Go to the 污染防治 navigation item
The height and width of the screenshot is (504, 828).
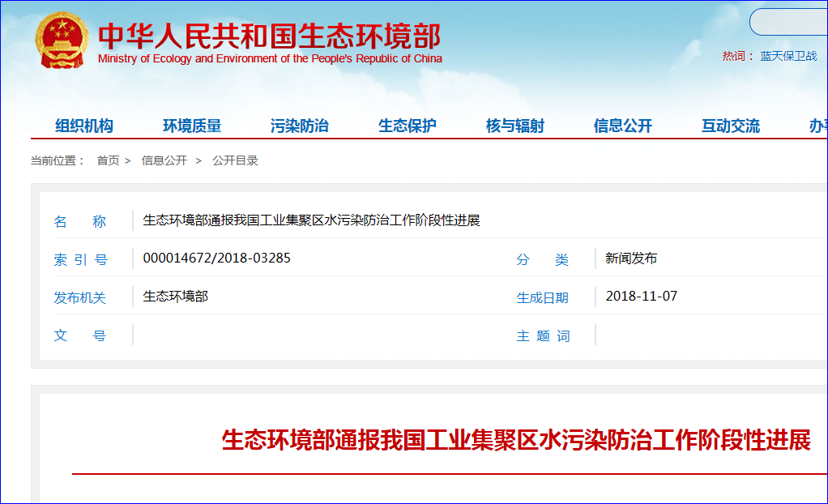[300, 126]
